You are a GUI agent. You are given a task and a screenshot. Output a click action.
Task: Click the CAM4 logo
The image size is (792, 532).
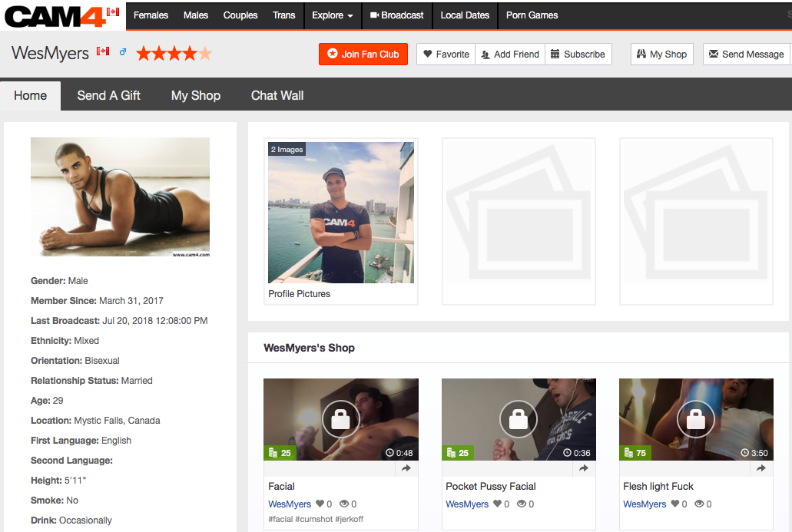[54, 15]
